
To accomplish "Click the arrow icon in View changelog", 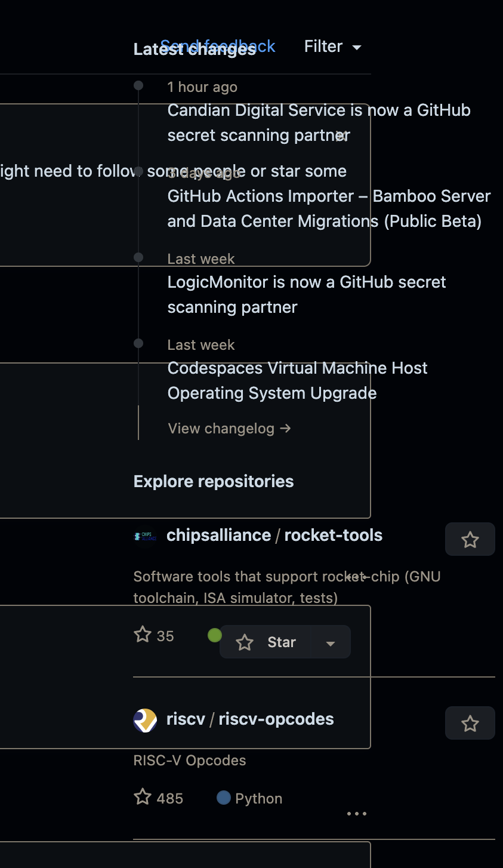I will [x=285, y=428].
